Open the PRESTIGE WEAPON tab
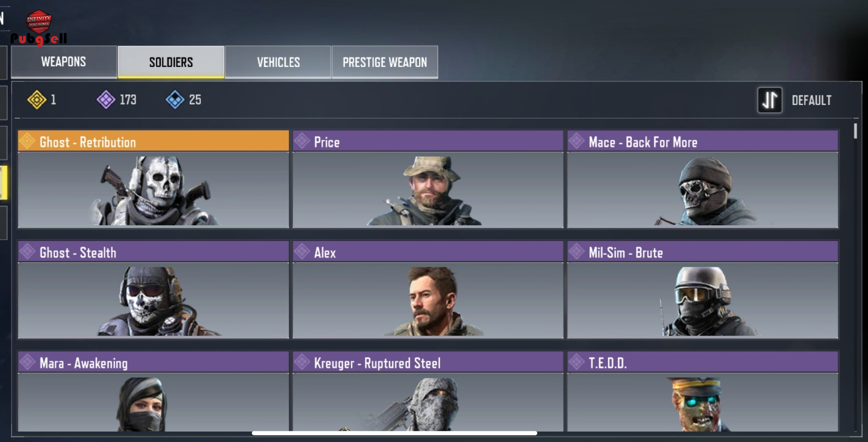The image size is (868, 442). coord(385,62)
